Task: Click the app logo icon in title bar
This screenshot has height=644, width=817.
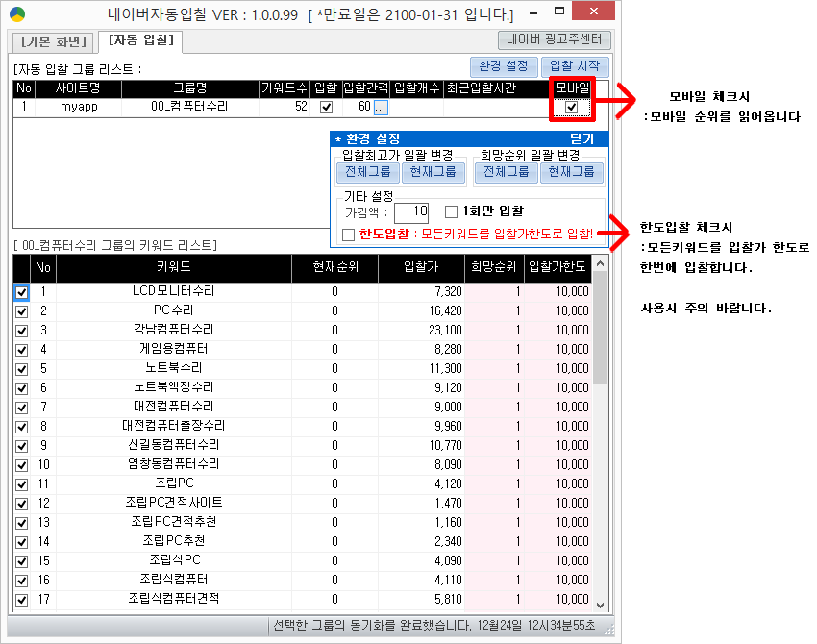Action: click(x=17, y=14)
